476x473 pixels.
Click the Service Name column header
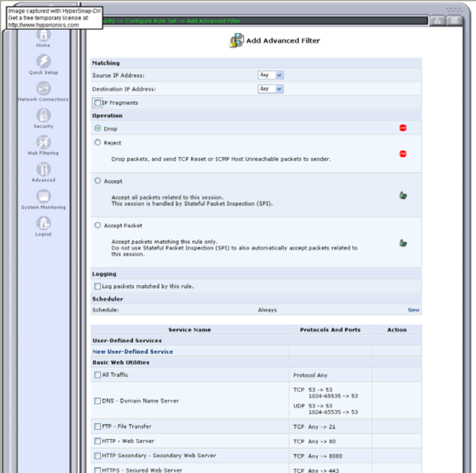pos(190,329)
